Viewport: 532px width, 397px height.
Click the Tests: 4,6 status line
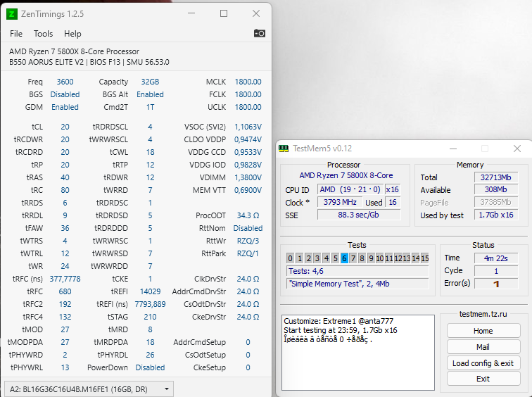click(357, 271)
